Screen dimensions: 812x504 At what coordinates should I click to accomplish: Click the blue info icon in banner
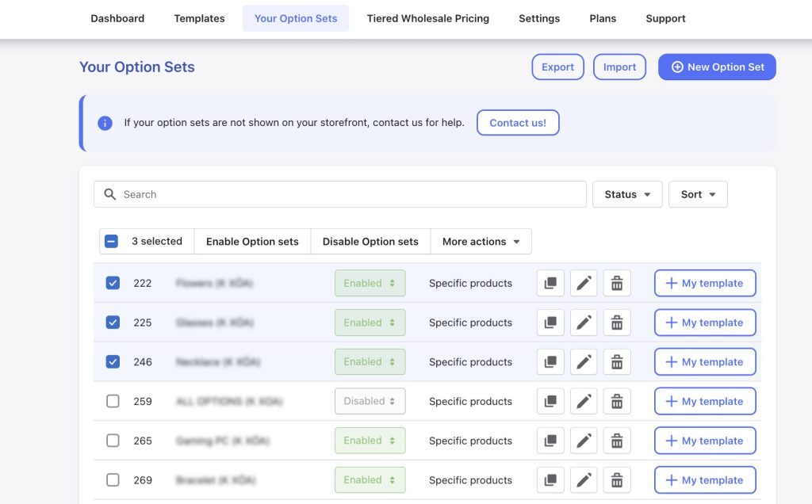tap(105, 123)
